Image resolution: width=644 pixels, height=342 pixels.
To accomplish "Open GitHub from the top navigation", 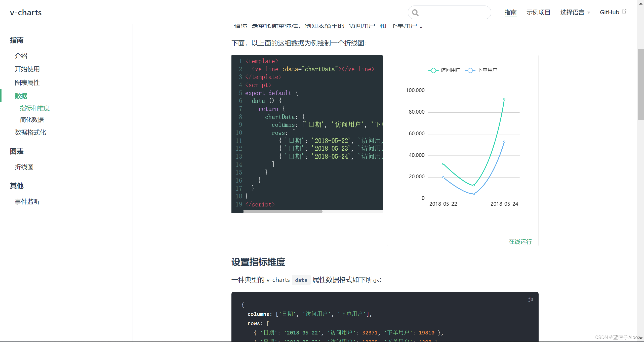I will [x=610, y=12].
